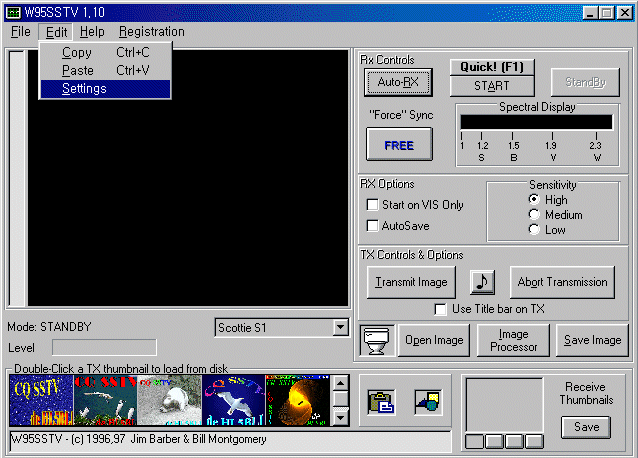Select the glowing orange shell thumbnail
Viewport: 638px width, 458px height.
click(x=297, y=400)
